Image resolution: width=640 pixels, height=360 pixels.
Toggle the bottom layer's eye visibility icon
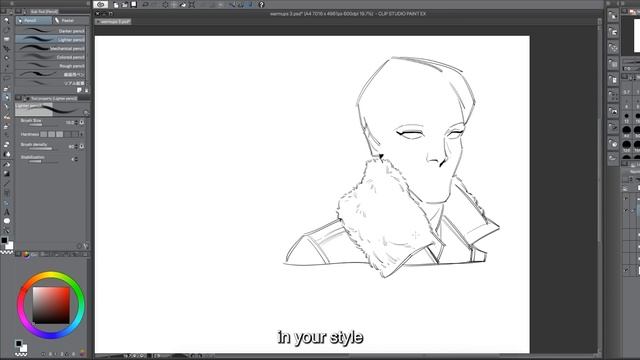627,269
